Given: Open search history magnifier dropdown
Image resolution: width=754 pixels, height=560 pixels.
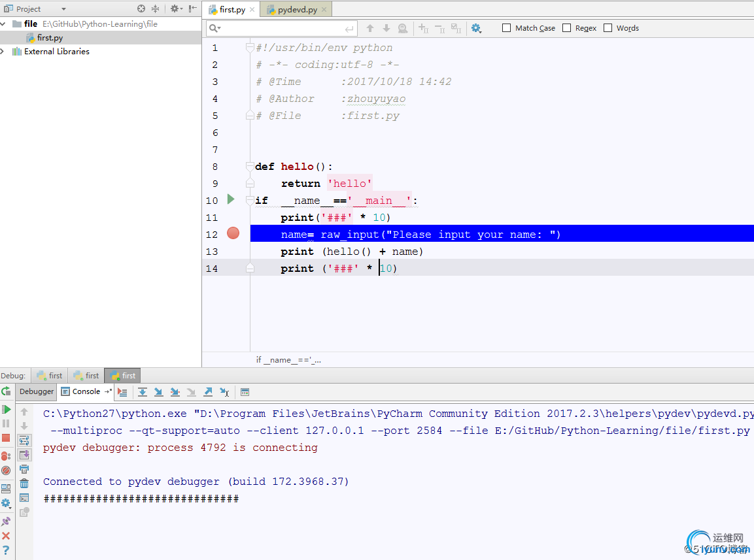Looking at the screenshot, I should click(215, 29).
